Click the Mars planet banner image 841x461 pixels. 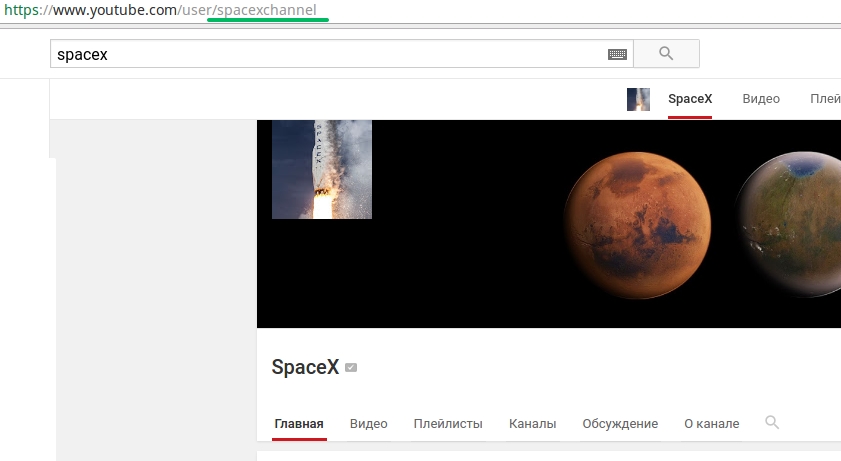pyautogui.click(x=638, y=225)
